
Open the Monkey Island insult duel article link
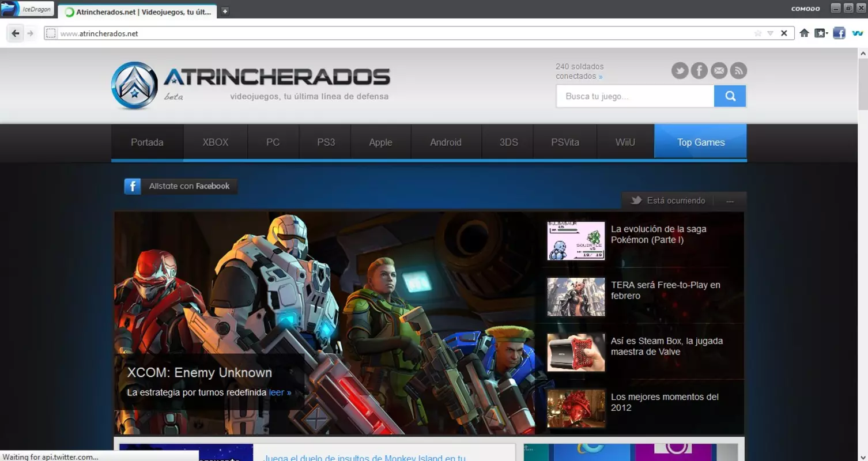[364, 458]
